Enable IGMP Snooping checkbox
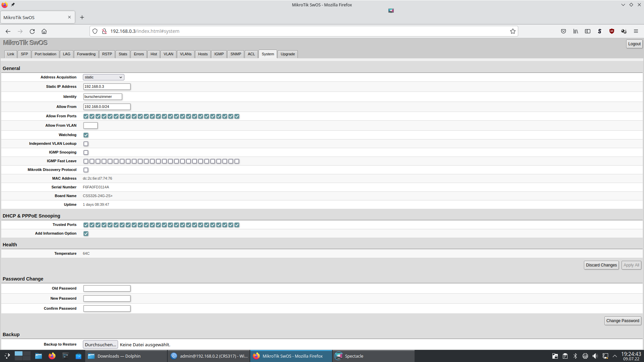Image resolution: width=644 pixels, height=362 pixels. click(x=86, y=153)
